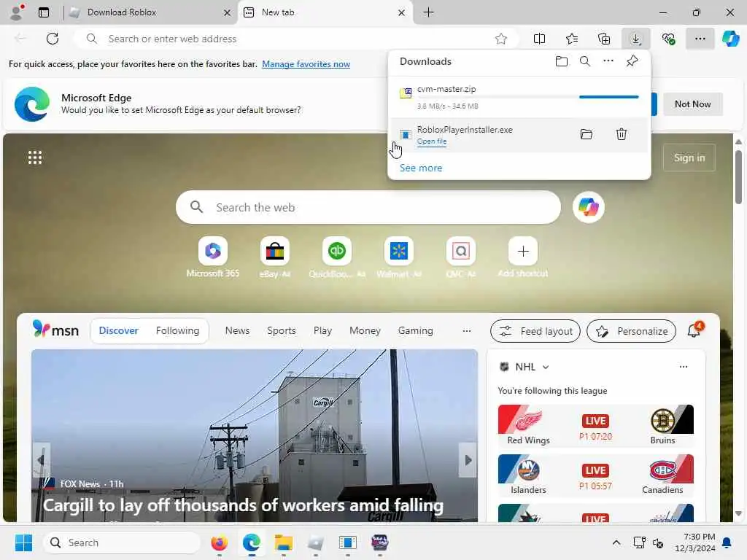747x560 pixels.
Task: Open more options in Downloads panel
Action: tap(608, 61)
